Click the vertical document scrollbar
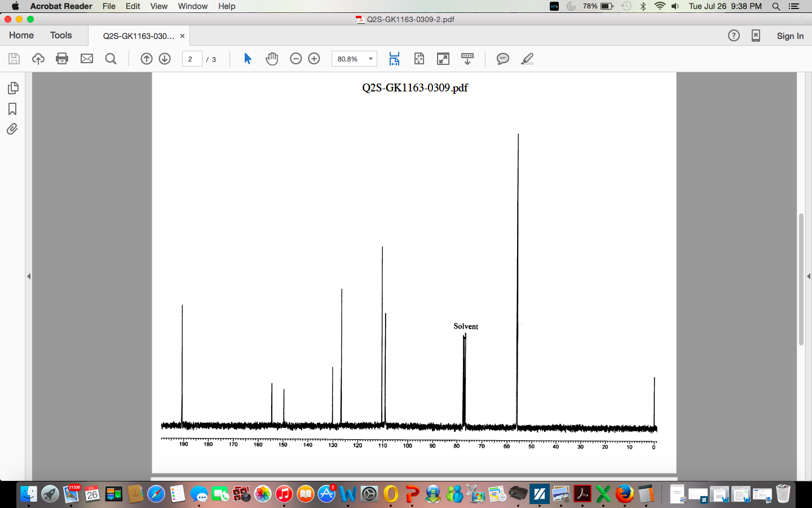Image resolution: width=812 pixels, height=508 pixels. click(801, 279)
